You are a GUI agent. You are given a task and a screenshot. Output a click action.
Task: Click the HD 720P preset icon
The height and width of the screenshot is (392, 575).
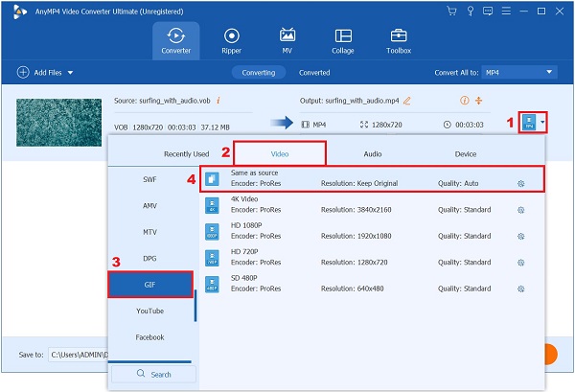[x=212, y=258]
